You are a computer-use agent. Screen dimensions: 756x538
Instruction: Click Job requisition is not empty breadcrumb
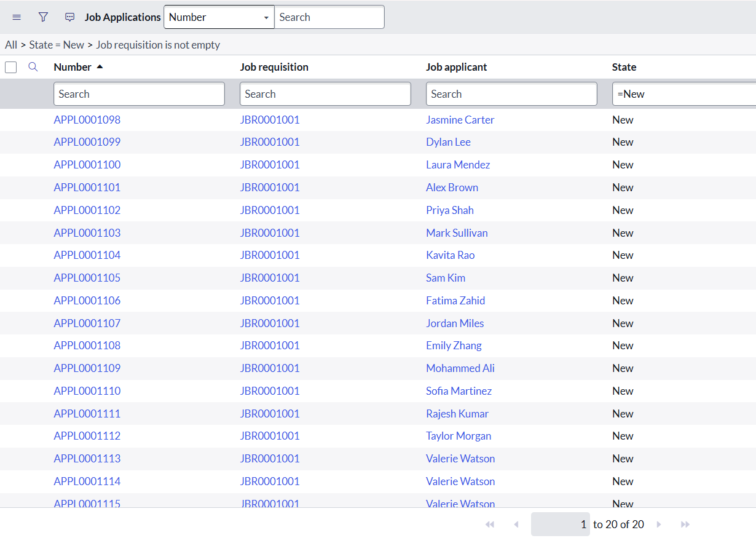click(158, 45)
